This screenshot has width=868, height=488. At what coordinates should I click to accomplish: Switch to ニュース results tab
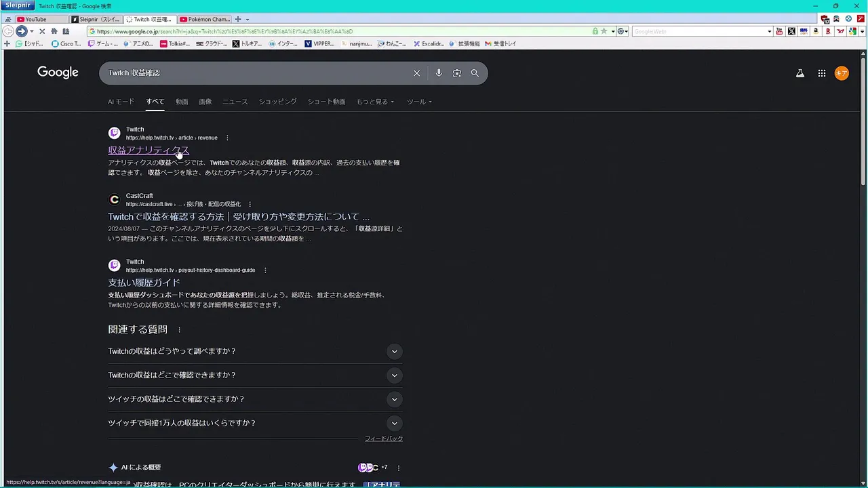click(235, 102)
